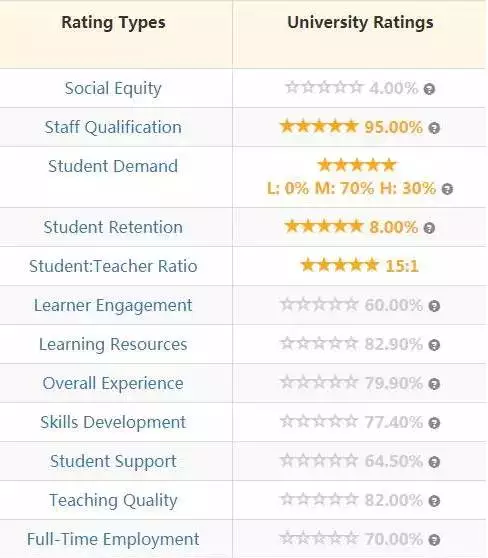Viewport: 488px width, 558px height.
Task: Click the gold stars for Student:Teacher Ratio
Action: click(x=339, y=265)
